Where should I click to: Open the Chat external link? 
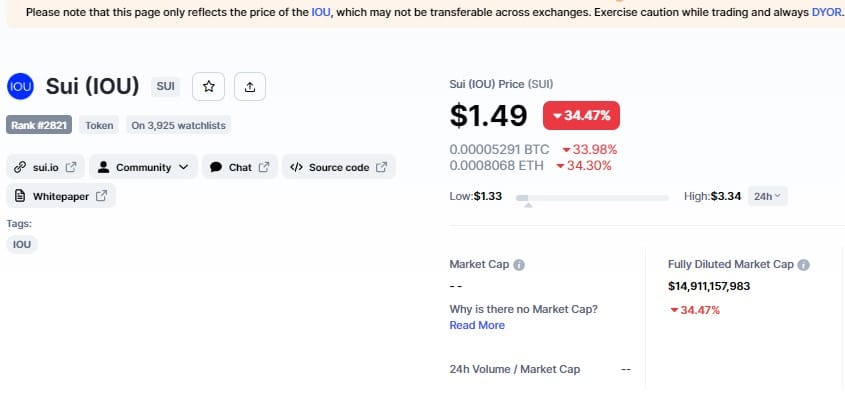coord(240,167)
